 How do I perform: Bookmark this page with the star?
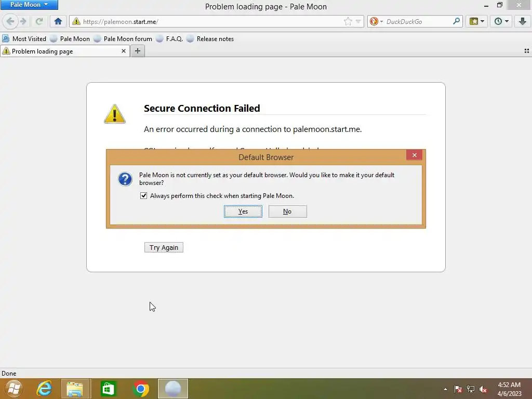pyautogui.click(x=348, y=21)
